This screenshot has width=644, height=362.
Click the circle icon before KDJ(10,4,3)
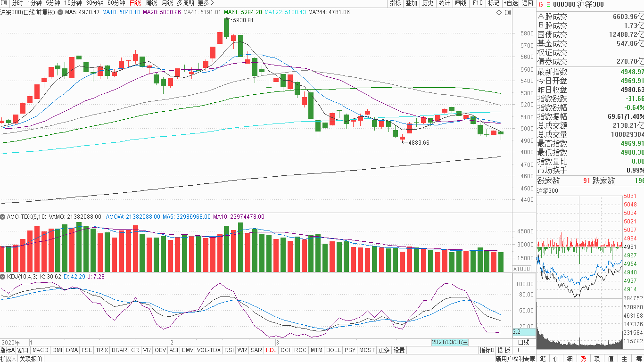pos(3,277)
